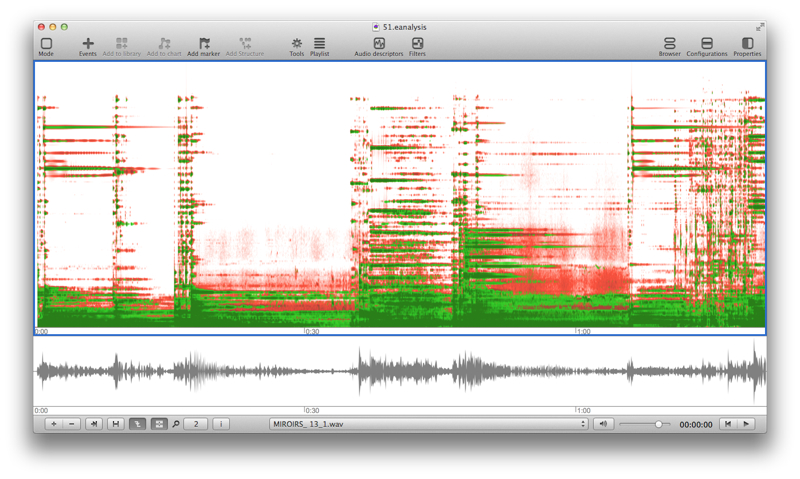The height and width of the screenshot is (479, 800).
Task: Toggle the grid snap button
Action: [x=159, y=424]
